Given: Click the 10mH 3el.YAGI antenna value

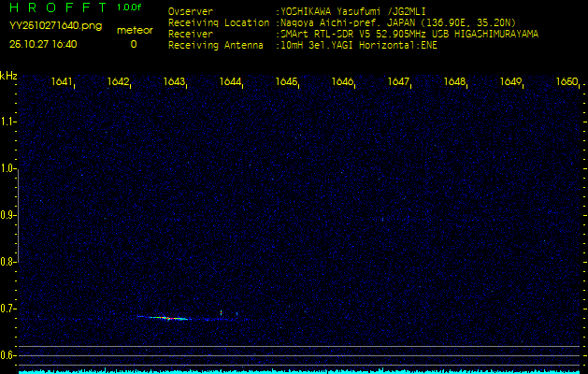Looking at the screenshot, I should click(x=359, y=46).
